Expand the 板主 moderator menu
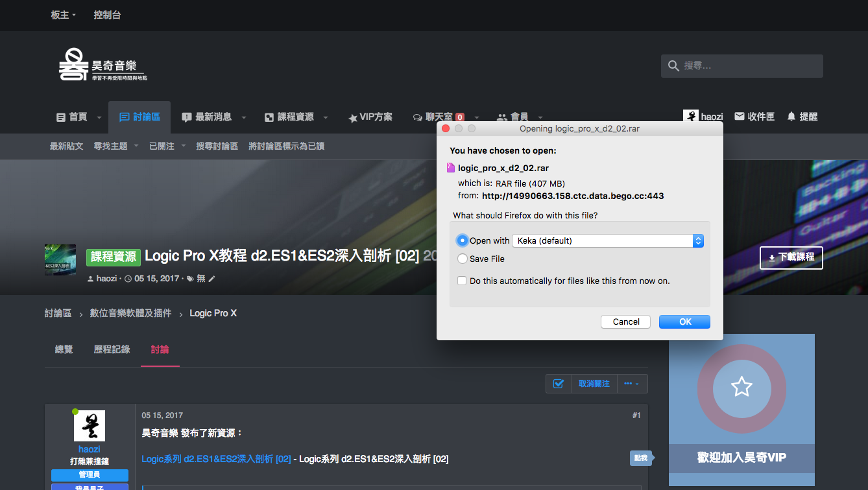Screen dimensions: 868x490 [64, 15]
